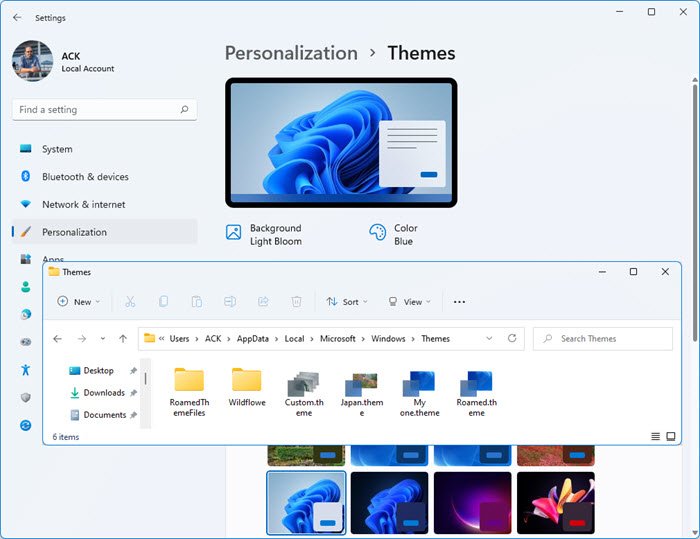Switch to large icons view toggle
The width and height of the screenshot is (700, 539).
pos(671,437)
